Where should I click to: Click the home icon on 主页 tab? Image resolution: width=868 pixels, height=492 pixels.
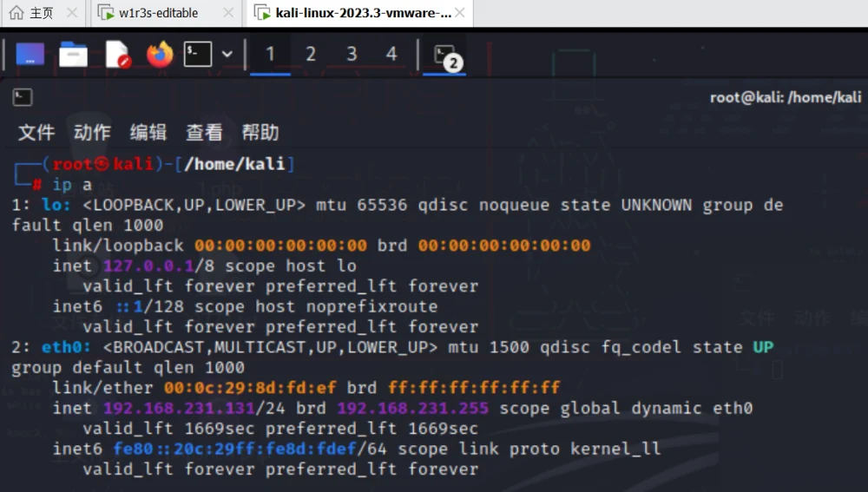pos(16,12)
